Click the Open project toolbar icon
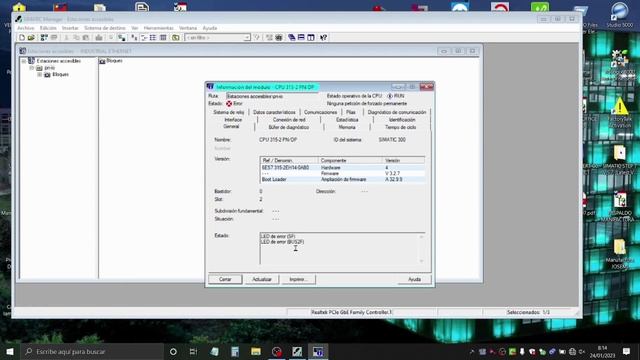The image size is (640, 360). pyautogui.click(x=31, y=38)
